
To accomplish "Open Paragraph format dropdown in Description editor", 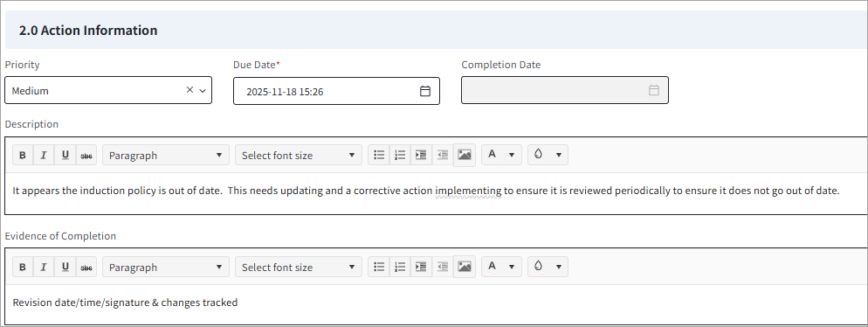I will coord(166,155).
